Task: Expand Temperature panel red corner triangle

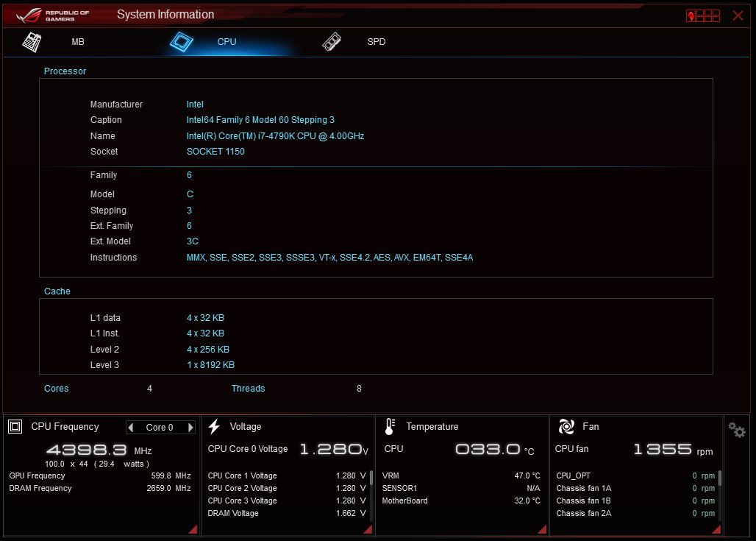Action: point(543,529)
